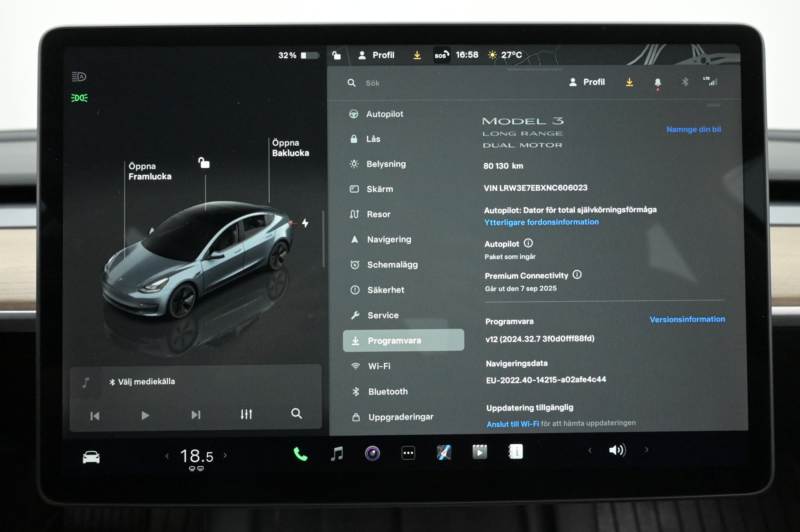Tap the SOS emergency icon
The height and width of the screenshot is (532, 800).
[x=442, y=55]
